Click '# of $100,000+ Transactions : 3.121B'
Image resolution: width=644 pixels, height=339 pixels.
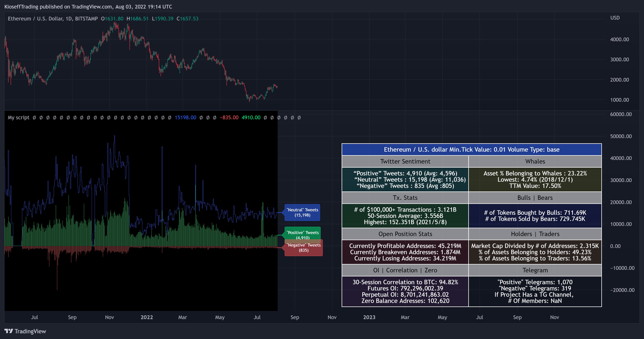click(x=405, y=210)
